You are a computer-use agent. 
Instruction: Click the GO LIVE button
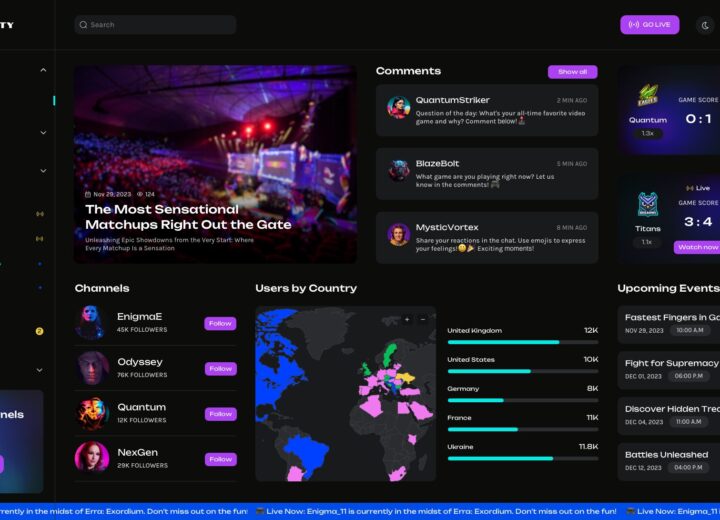pos(650,25)
